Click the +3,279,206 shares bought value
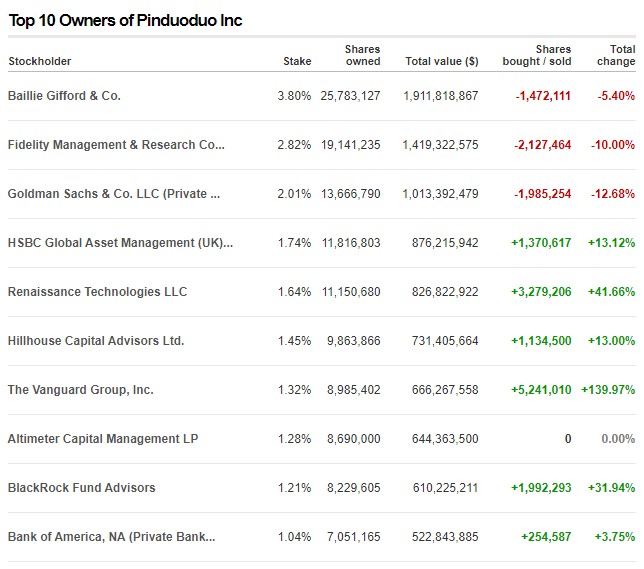 pos(541,292)
